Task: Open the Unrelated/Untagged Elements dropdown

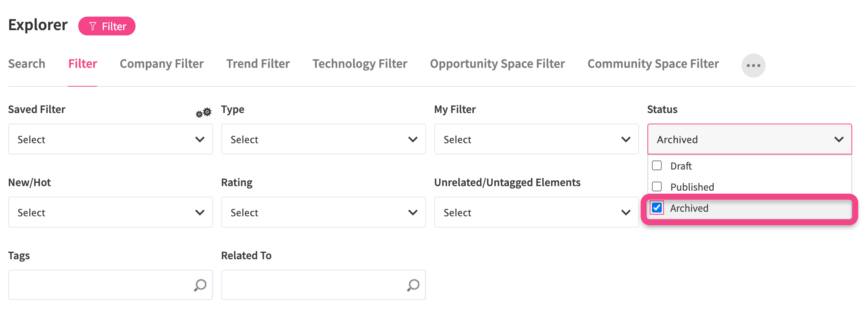Action: 536,212
